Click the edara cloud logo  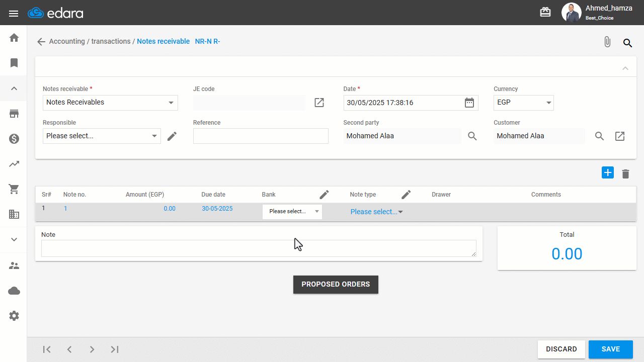click(x=55, y=13)
